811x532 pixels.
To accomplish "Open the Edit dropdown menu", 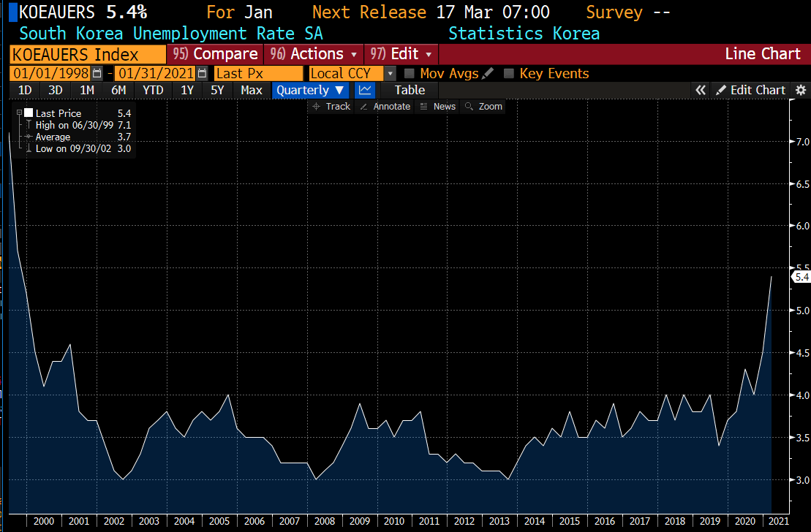I will [x=401, y=54].
